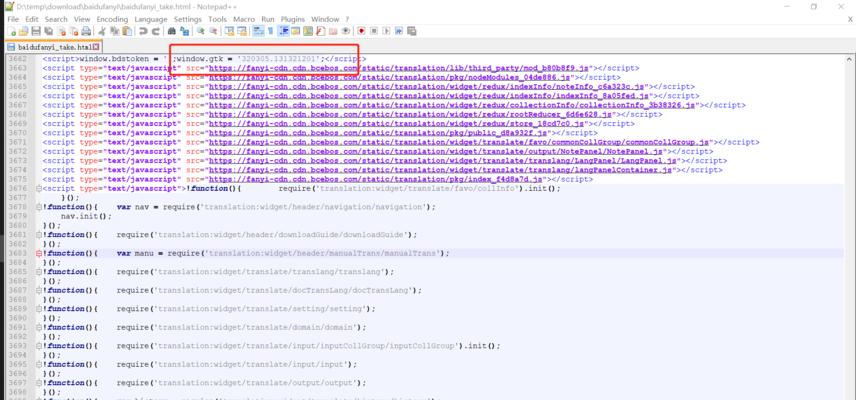The width and height of the screenshot is (856, 400).
Task: Start macro recording with red record icon
Action: [x=361, y=31]
